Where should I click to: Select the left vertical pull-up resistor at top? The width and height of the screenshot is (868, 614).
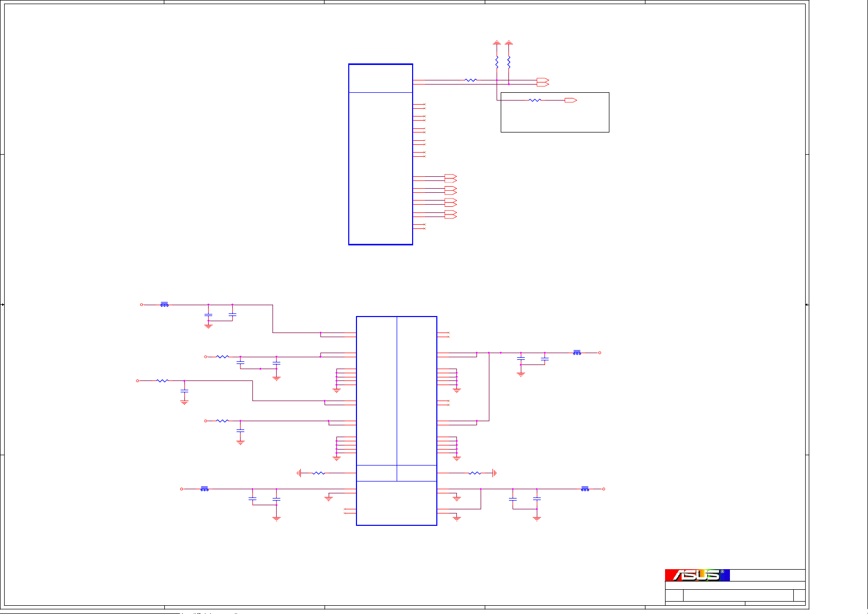tap(497, 62)
